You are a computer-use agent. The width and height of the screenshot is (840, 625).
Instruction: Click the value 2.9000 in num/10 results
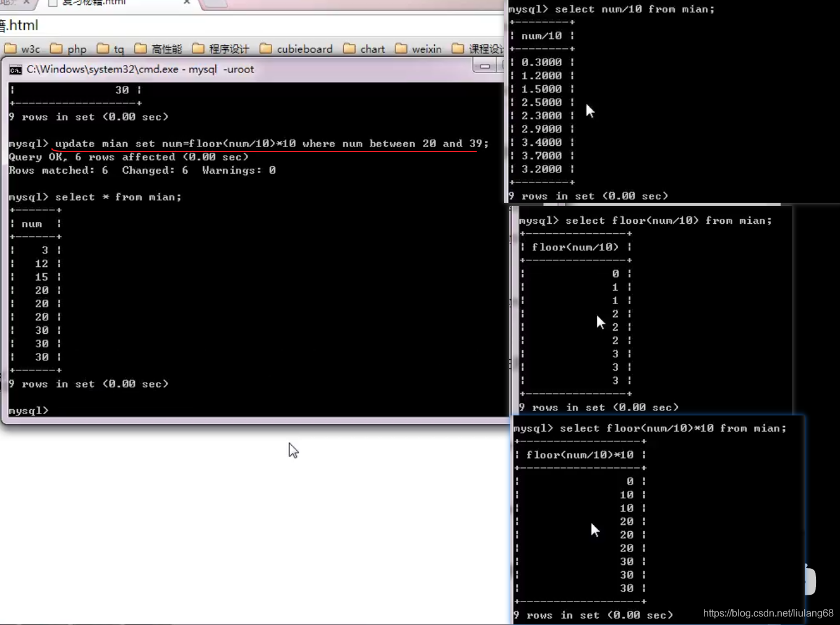coord(542,129)
